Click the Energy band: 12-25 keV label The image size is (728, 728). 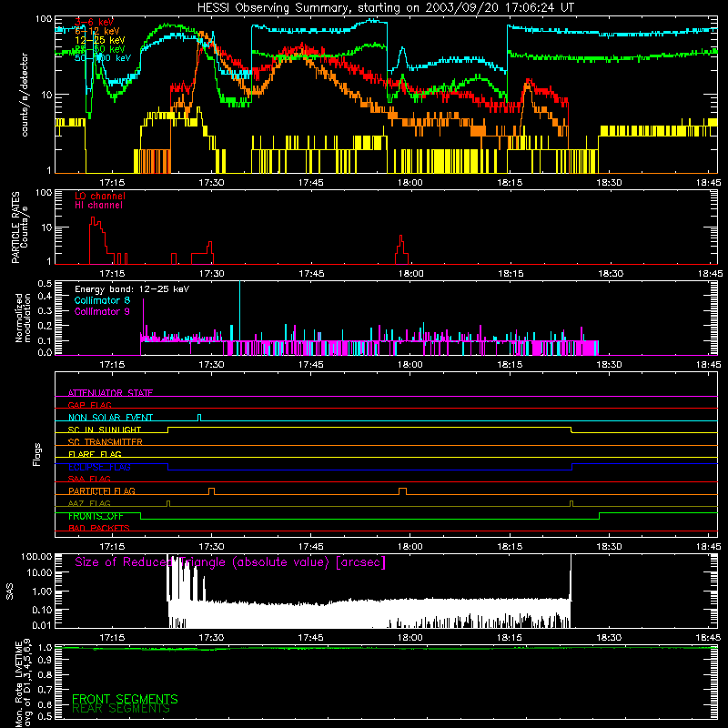[x=132, y=289]
